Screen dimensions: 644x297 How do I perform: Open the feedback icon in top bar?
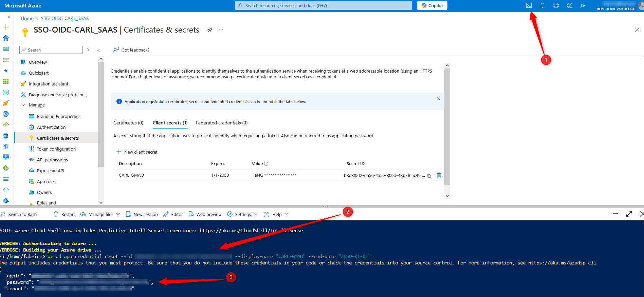pos(583,5)
